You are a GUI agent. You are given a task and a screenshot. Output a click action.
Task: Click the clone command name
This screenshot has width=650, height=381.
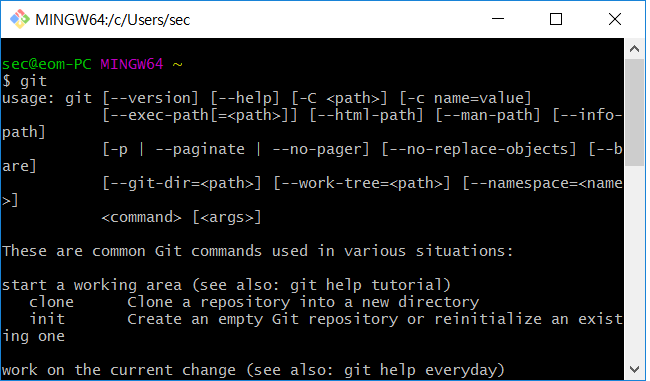pos(51,302)
